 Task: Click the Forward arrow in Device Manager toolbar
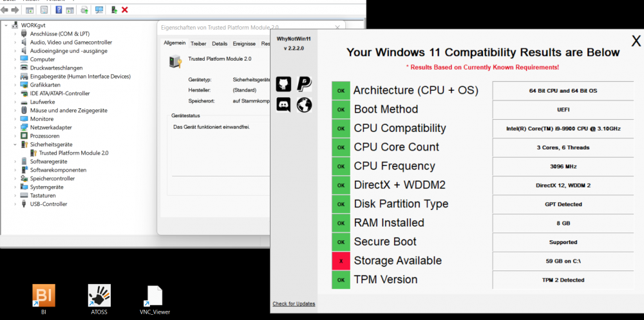[15, 10]
